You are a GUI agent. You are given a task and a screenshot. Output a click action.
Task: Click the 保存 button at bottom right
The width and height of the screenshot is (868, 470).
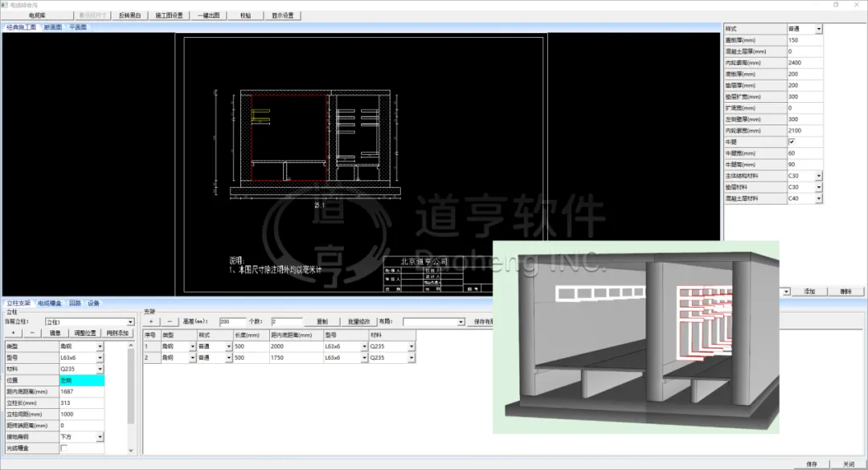[x=811, y=464]
